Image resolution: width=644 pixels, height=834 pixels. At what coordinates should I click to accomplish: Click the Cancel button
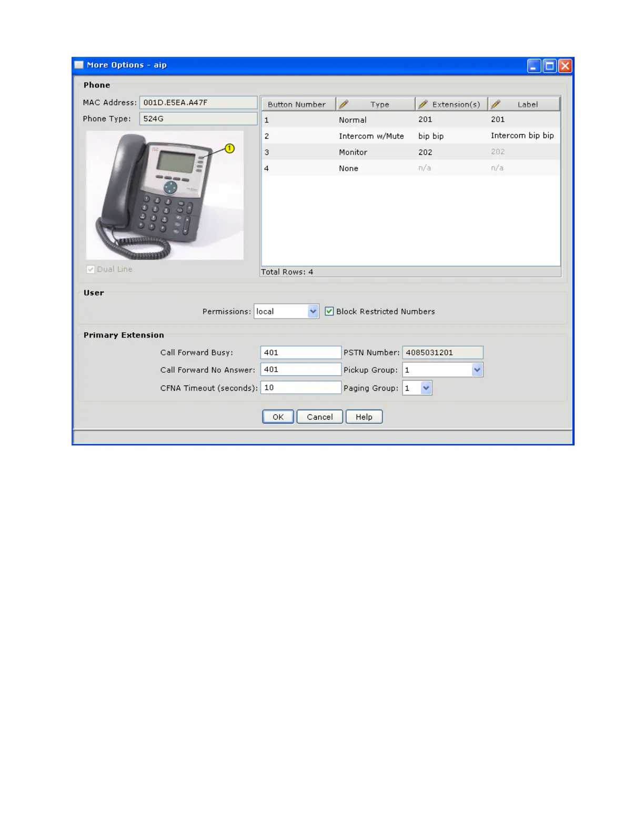[319, 416]
